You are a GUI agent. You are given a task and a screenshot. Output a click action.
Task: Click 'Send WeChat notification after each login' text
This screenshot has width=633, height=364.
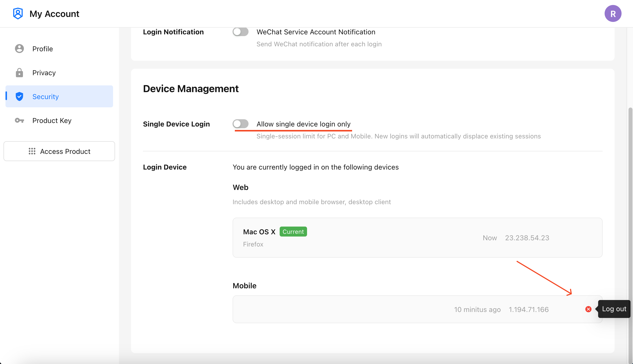click(319, 44)
